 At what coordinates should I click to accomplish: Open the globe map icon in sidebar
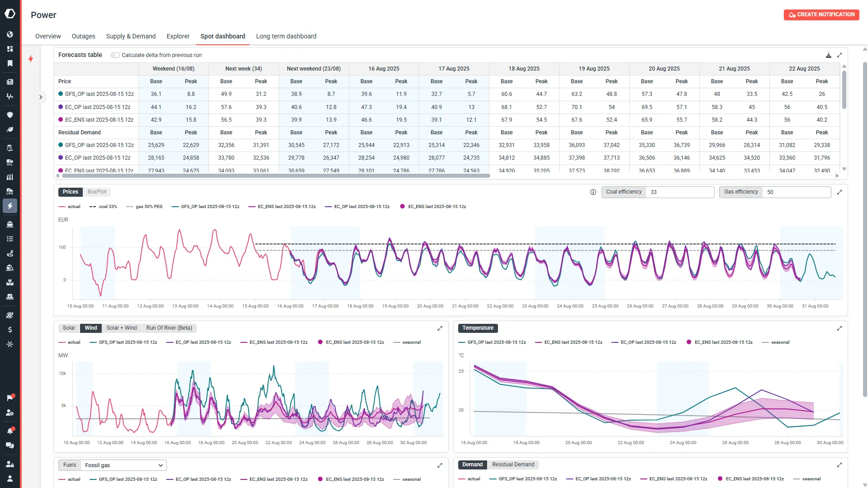pyautogui.click(x=10, y=34)
